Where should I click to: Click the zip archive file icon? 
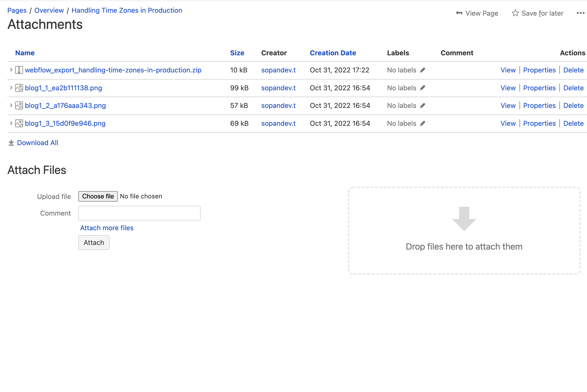pyautogui.click(x=19, y=70)
